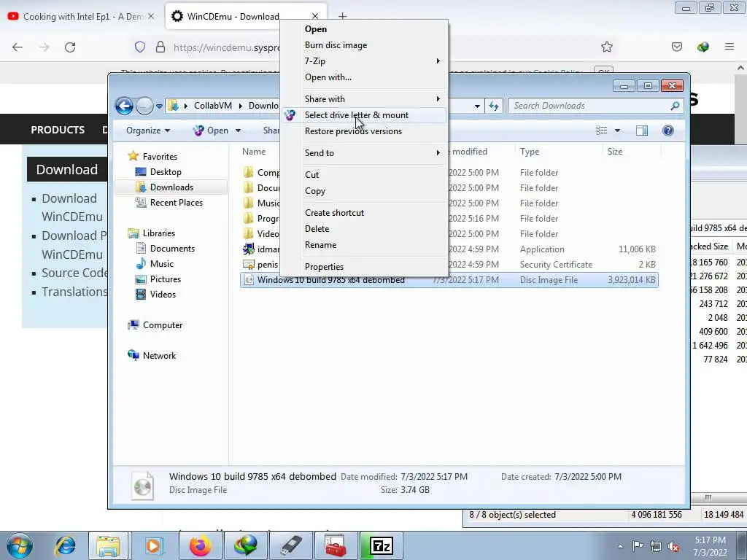Choose Cut in the context menu
Viewport: 747px width, 560px height.
(364, 175)
